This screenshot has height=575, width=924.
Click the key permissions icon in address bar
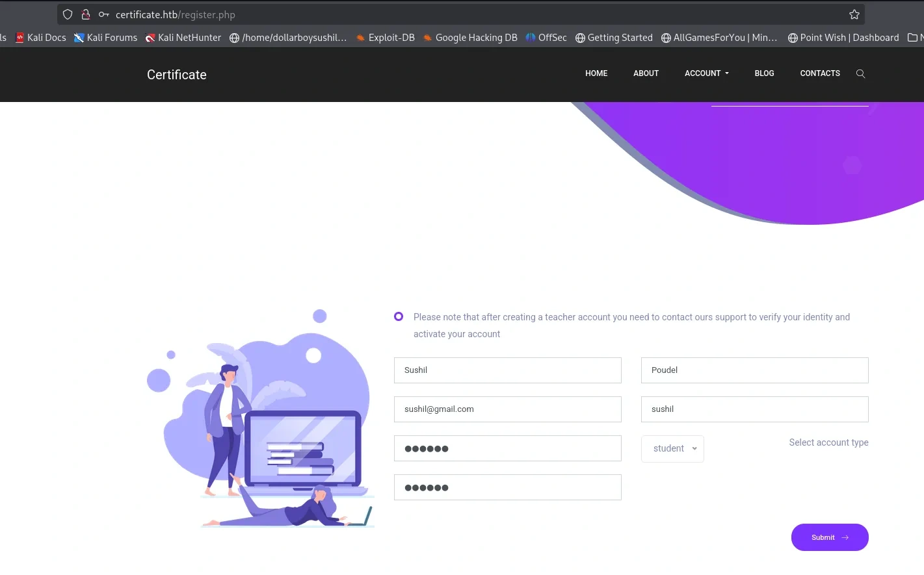tap(104, 14)
